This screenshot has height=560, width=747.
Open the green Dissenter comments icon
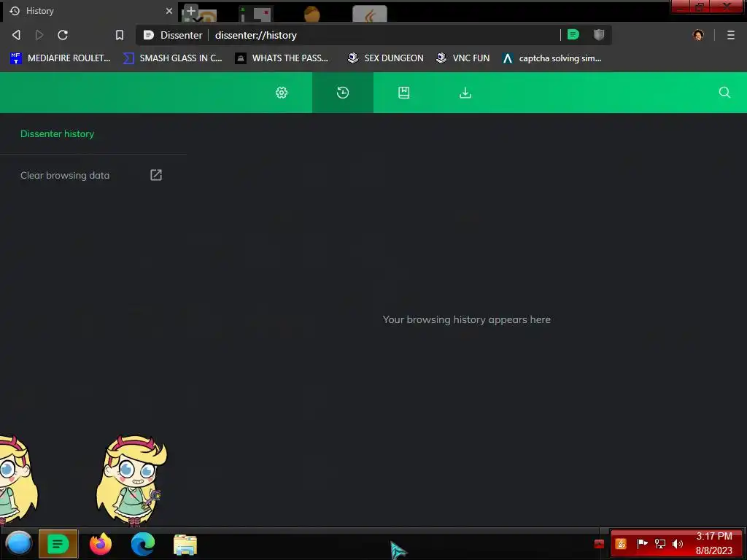click(573, 34)
